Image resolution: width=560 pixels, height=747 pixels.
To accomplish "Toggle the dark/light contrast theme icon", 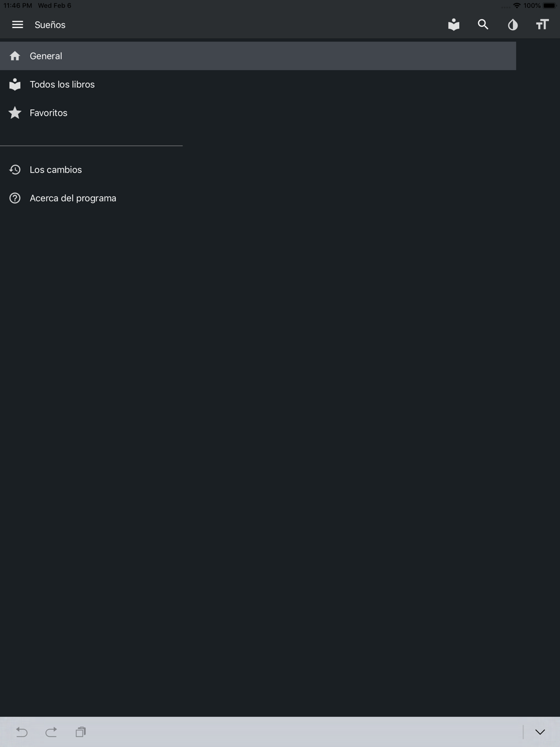I will coord(513,25).
